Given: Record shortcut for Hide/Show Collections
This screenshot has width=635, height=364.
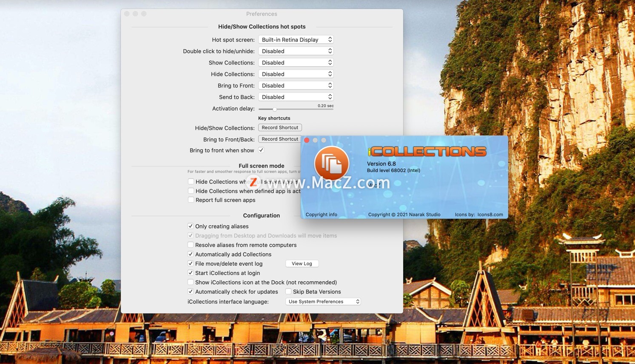Looking at the screenshot, I should pyautogui.click(x=280, y=127).
